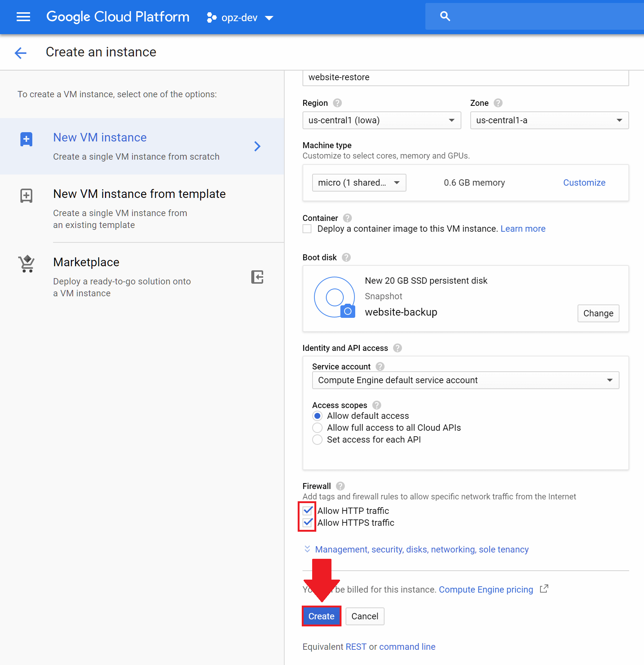This screenshot has width=644, height=665.
Task: Click the 0.6 GB memory text
Action: click(x=474, y=183)
